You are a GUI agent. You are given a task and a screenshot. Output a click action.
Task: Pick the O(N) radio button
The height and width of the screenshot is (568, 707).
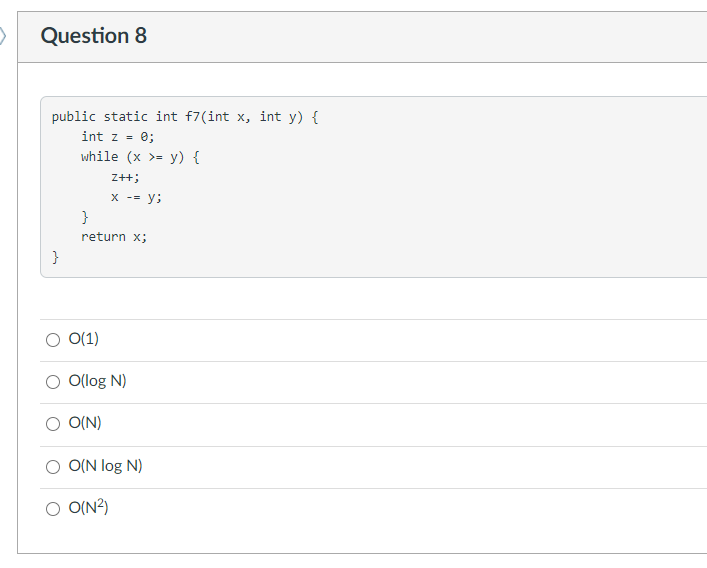[53, 424]
